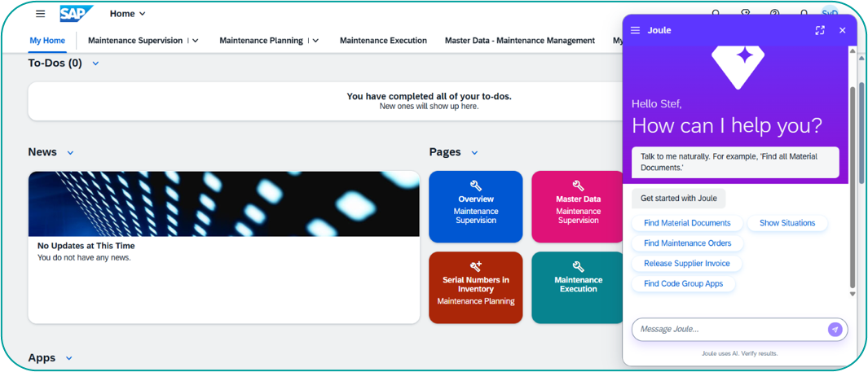This screenshot has height=372, width=868.
Task: Open the Maintenance Execution page tile
Action: pos(578,287)
